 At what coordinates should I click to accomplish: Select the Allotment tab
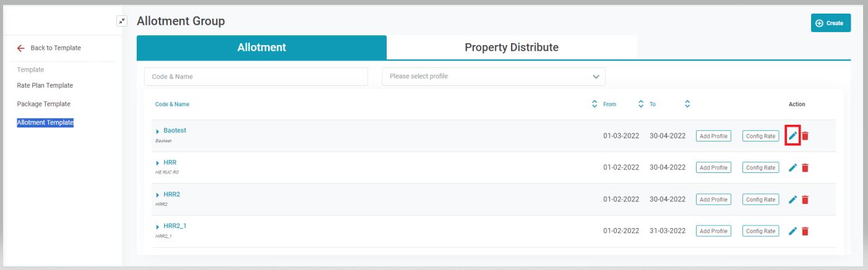point(261,48)
